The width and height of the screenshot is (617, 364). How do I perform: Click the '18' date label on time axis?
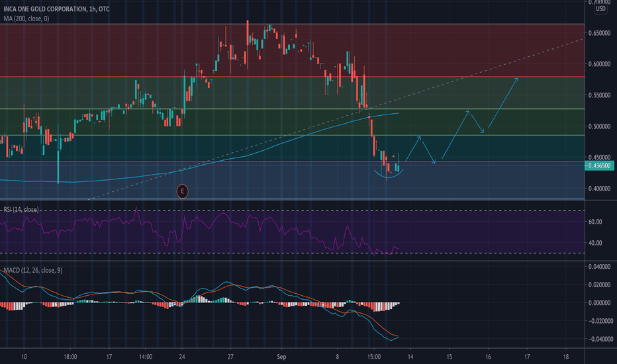click(566, 357)
